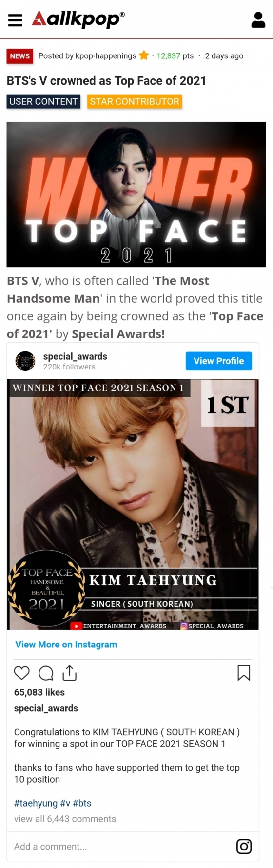Open comments via speech bubble icon
The width and height of the screenshot is (273, 868).
click(46, 673)
